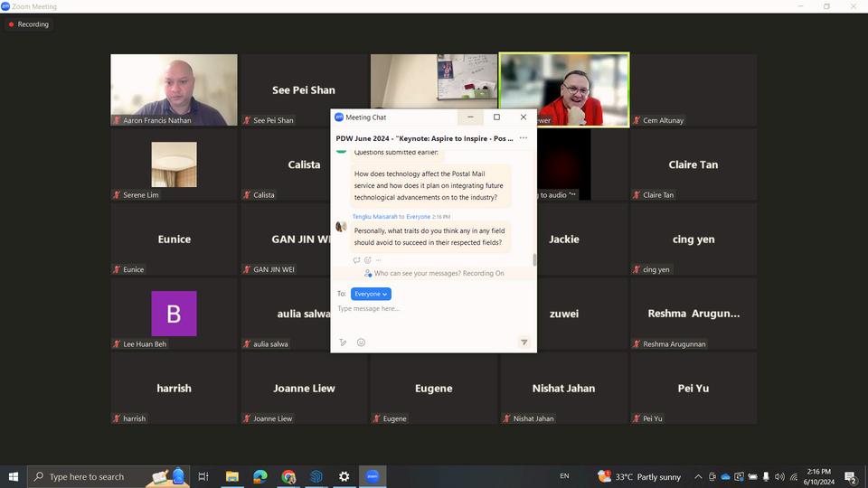868x488 pixels.
Task: Open the chat header more options menu
Action: tap(524, 138)
